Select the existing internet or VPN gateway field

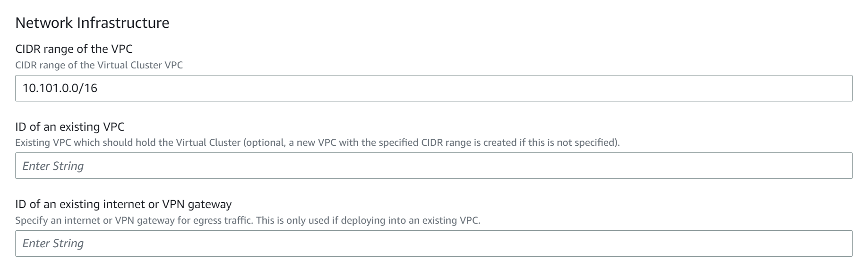(434, 243)
